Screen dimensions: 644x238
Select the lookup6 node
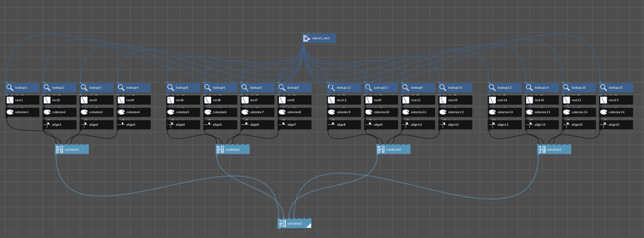point(220,87)
